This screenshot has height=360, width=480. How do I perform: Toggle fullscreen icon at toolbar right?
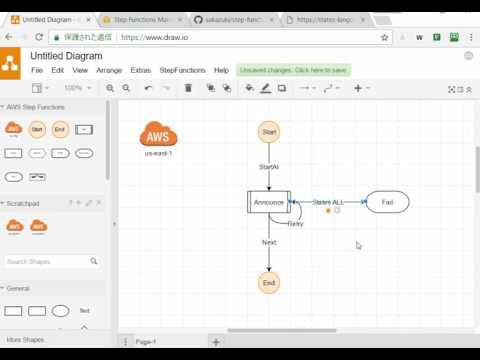pyautogui.click(x=452, y=89)
